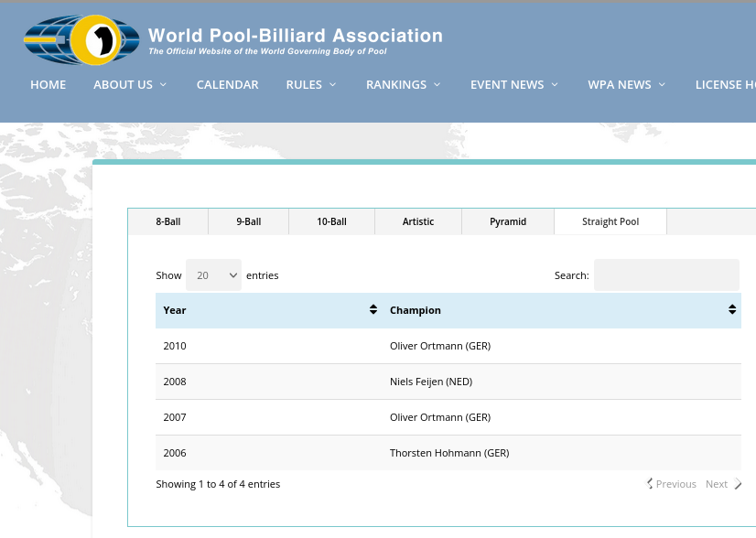Expand the RULES dropdown menu
The height and width of the screenshot is (538, 756).
(x=311, y=84)
